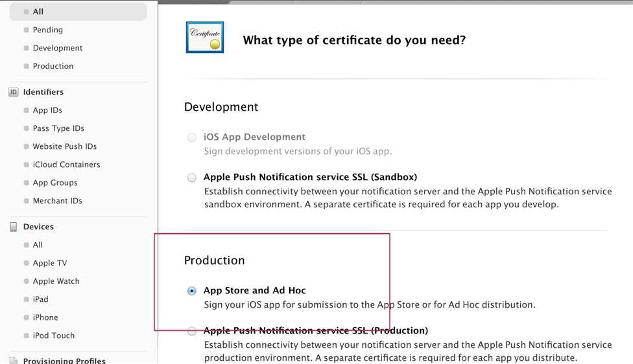Open iPhone devices
The width and height of the screenshot is (633, 364).
tap(45, 317)
